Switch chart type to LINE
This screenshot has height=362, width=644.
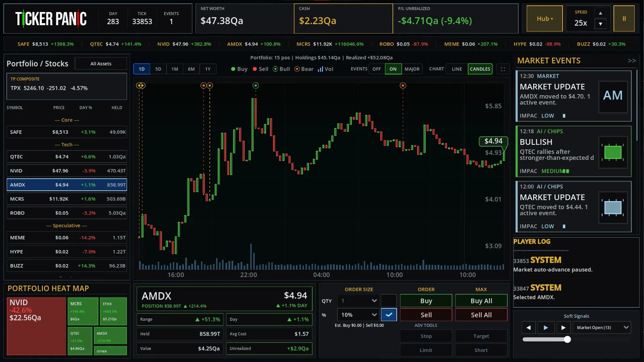coord(457,69)
